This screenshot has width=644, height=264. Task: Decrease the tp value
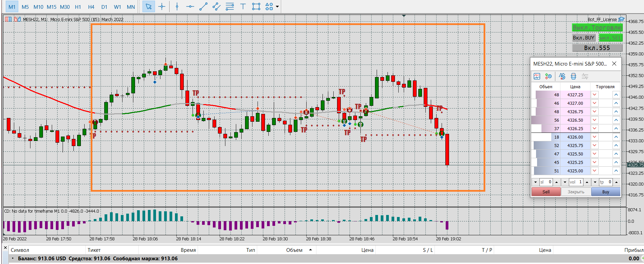tap(595, 182)
